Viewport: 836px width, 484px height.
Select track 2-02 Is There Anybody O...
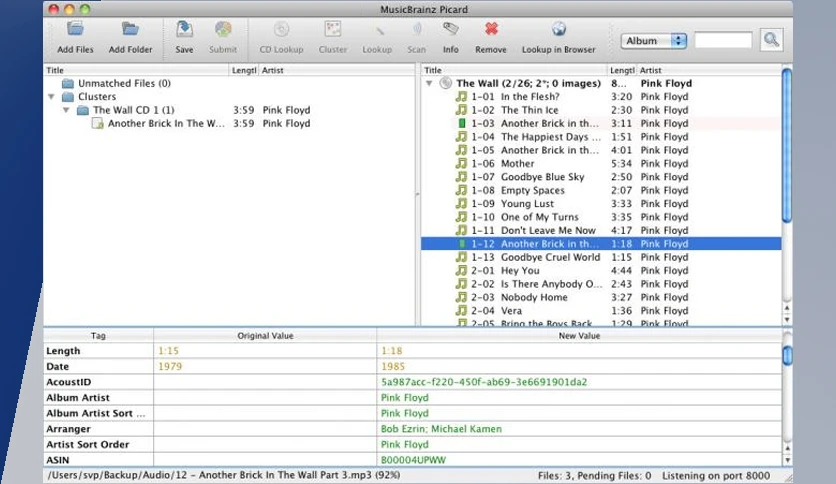[x=601, y=284]
